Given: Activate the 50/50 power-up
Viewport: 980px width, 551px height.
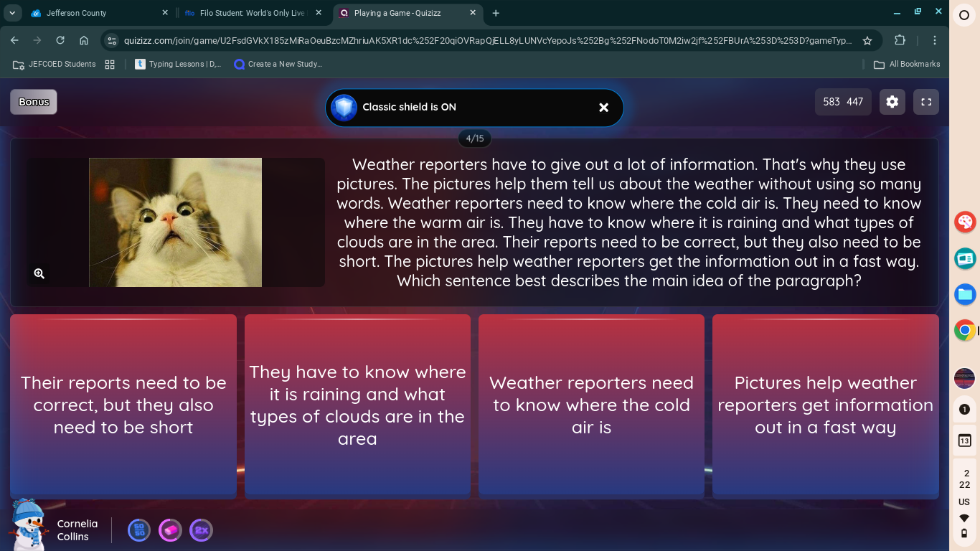Looking at the screenshot, I should coord(138,530).
